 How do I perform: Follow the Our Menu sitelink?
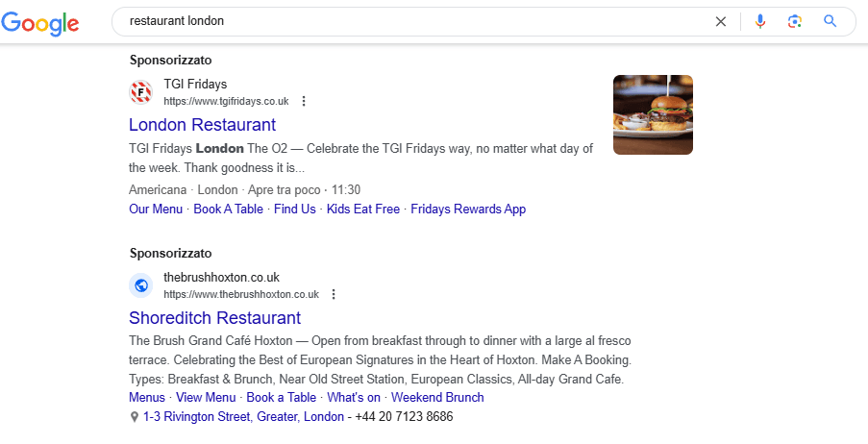156,210
